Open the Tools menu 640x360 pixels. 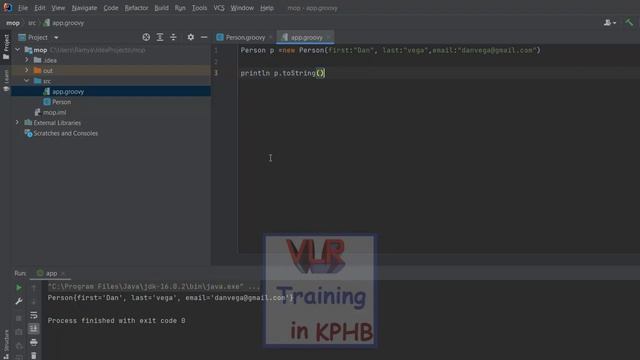[x=199, y=8]
